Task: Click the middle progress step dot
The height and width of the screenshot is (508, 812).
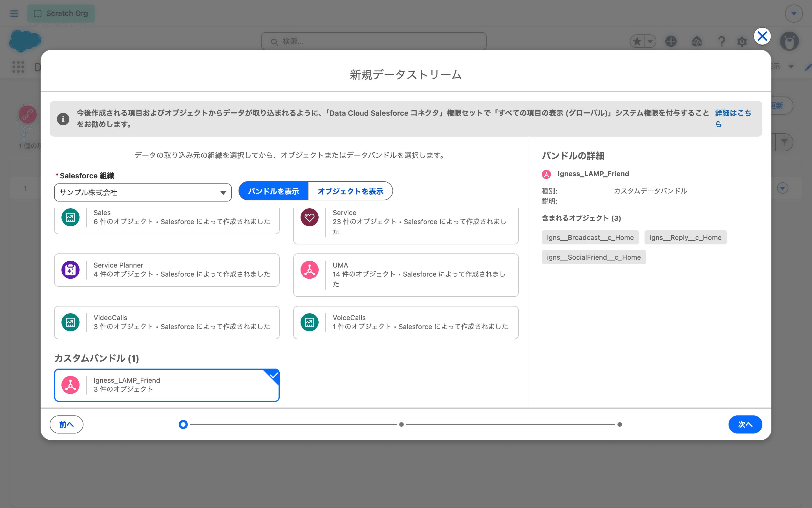Action: pyautogui.click(x=401, y=424)
